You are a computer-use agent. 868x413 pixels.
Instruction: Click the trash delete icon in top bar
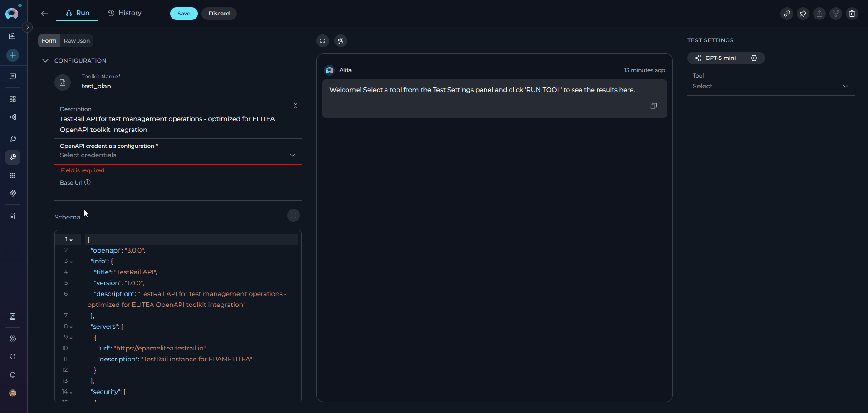pos(852,14)
